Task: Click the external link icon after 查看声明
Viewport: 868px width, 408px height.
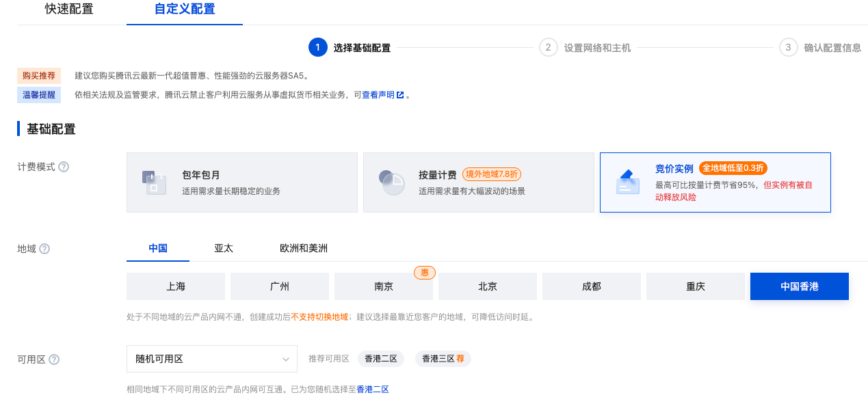Action: 400,95
